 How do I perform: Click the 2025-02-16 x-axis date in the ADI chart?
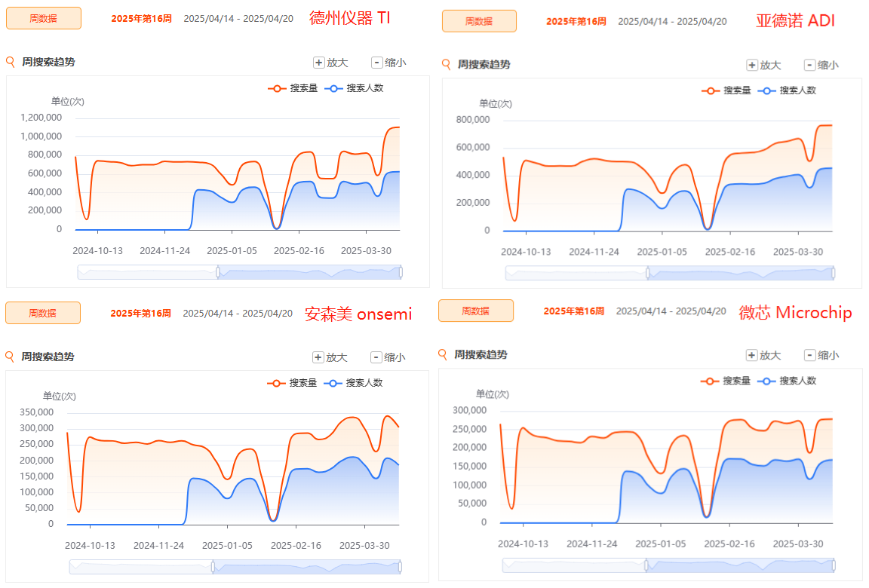(730, 252)
